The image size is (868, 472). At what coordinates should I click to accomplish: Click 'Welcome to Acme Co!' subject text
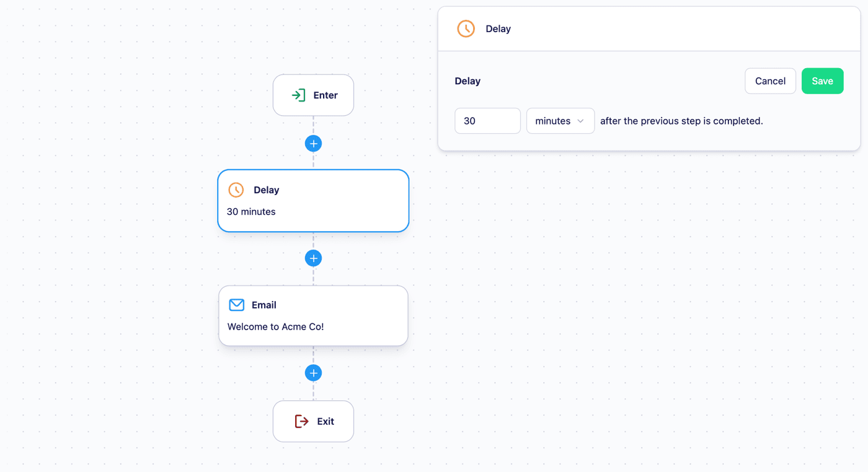[x=275, y=326]
